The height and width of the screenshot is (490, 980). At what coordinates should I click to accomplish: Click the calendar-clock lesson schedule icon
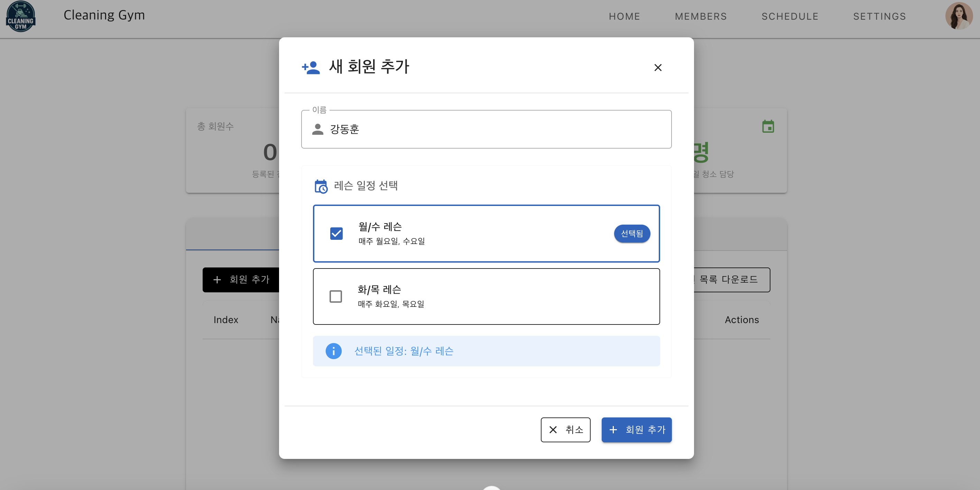pos(321,186)
